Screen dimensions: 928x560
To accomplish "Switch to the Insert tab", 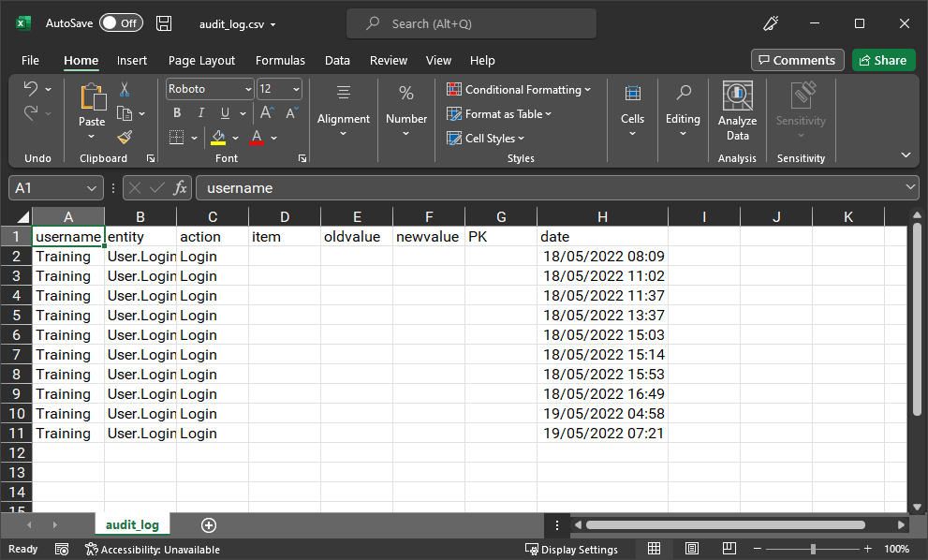I will pos(131,60).
